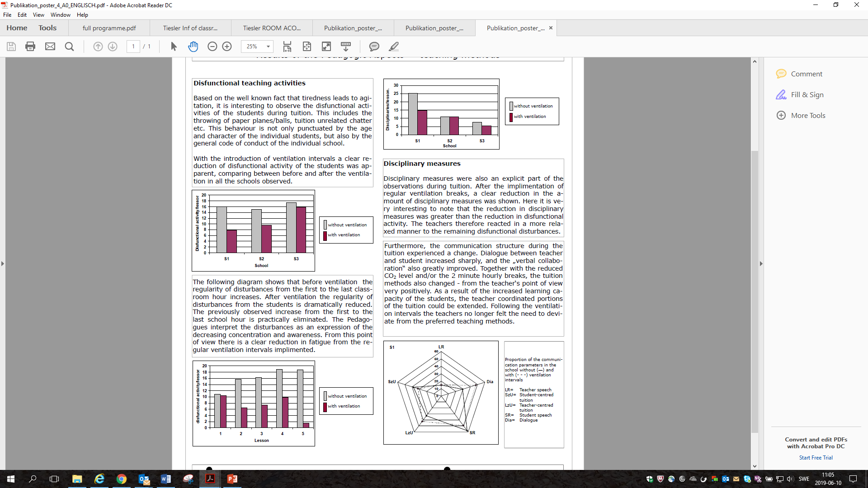Open the zoom percentage dropdown
This screenshot has height=488, width=868.
point(268,47)
